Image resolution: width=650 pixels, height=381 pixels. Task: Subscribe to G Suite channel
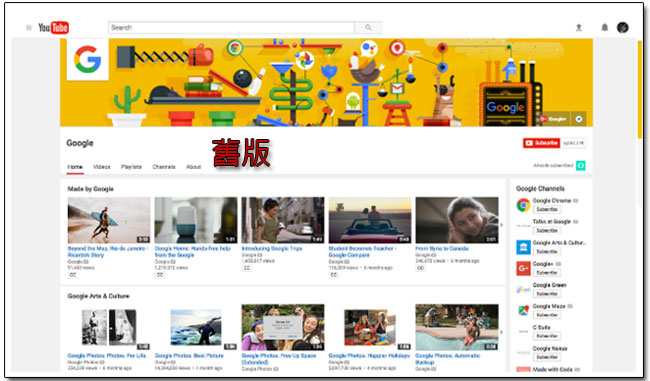[547, 336]
